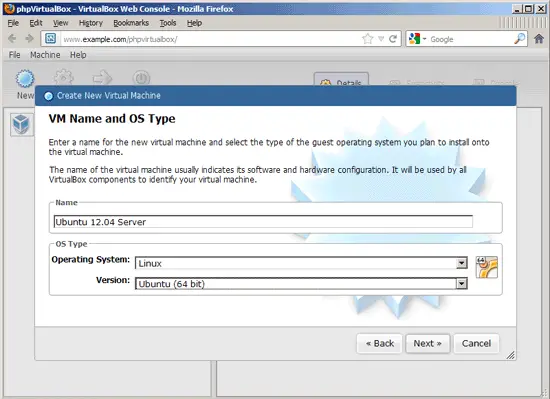Click the Firefox home icon
550x399 pixels.
[x=539, y=39]
